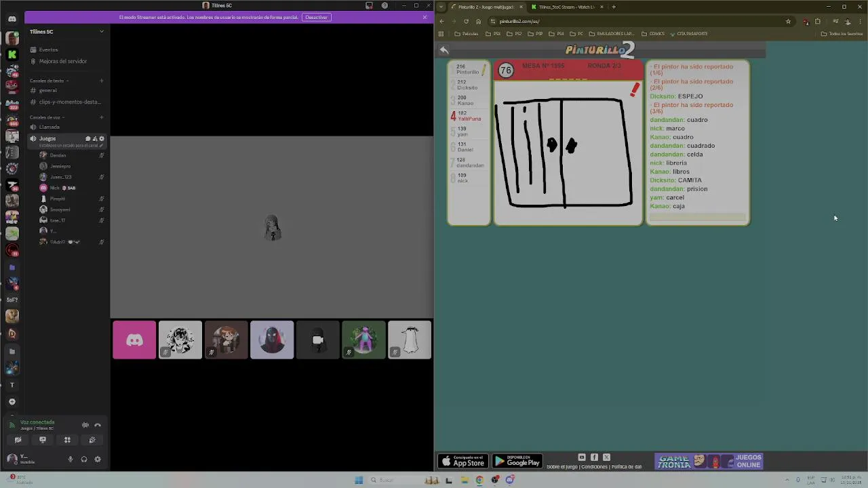868x488 pixels.
Task: Dismiss the Streamer mode banner
Action: pos(425,17)
